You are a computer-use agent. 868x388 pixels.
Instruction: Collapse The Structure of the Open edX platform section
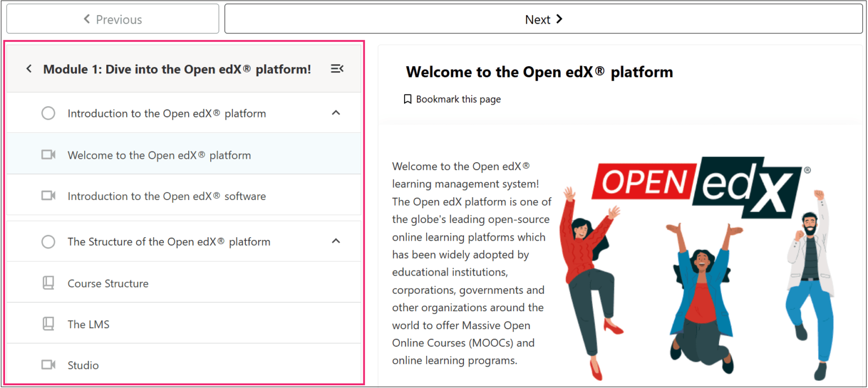(x=336, y=241)
